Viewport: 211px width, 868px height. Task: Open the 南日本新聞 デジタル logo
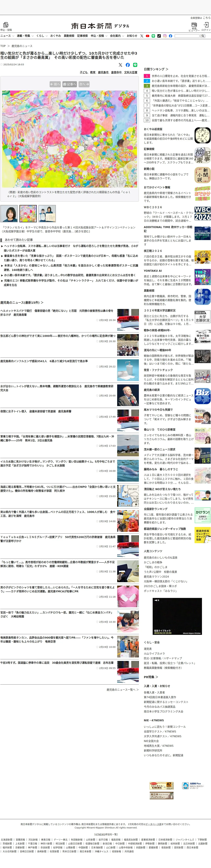(100, 26)
